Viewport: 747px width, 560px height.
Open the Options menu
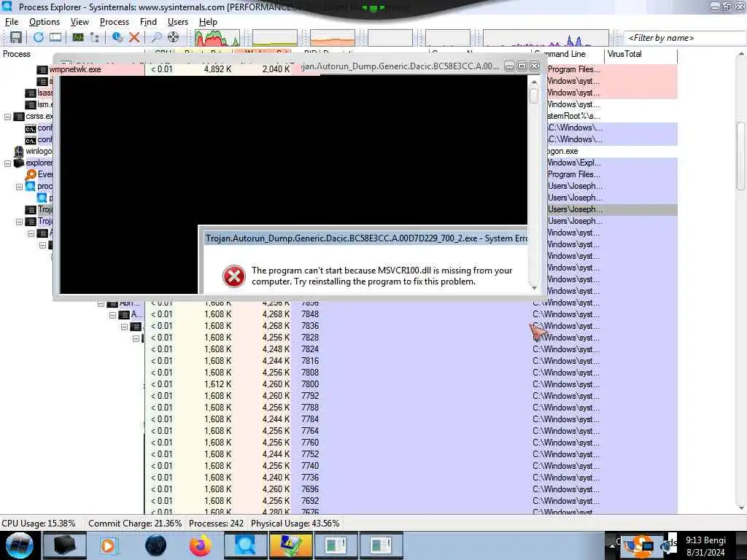pyautogui.click(x=44, y=22)
